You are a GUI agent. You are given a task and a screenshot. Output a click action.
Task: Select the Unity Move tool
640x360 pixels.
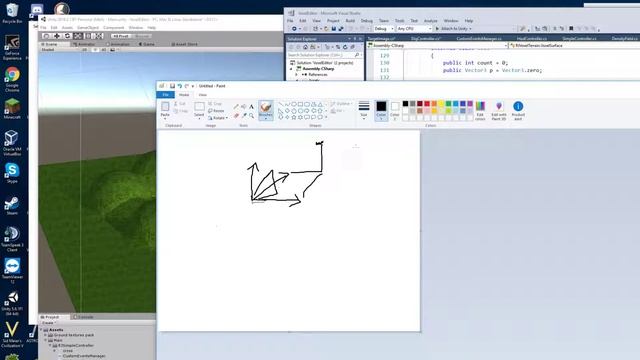(x=57, y=36)
